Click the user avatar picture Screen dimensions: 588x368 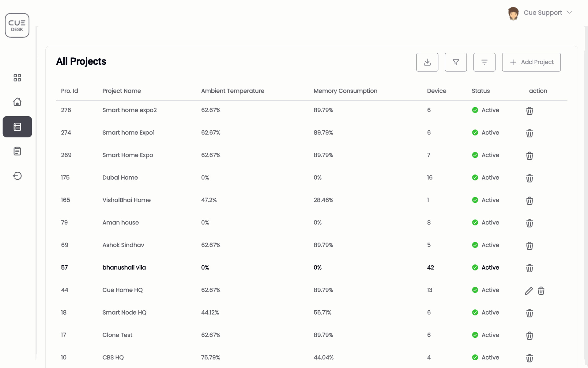[513, 13]
